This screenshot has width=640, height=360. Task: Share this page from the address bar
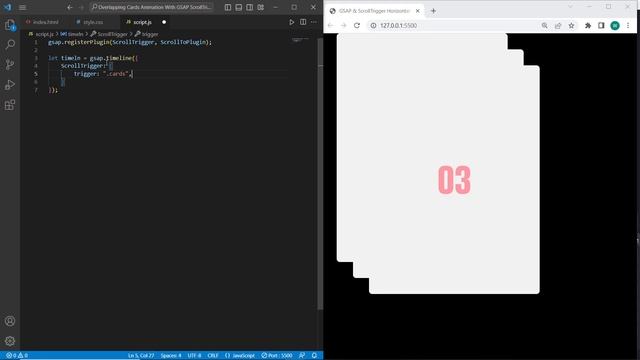click(558, 25)
